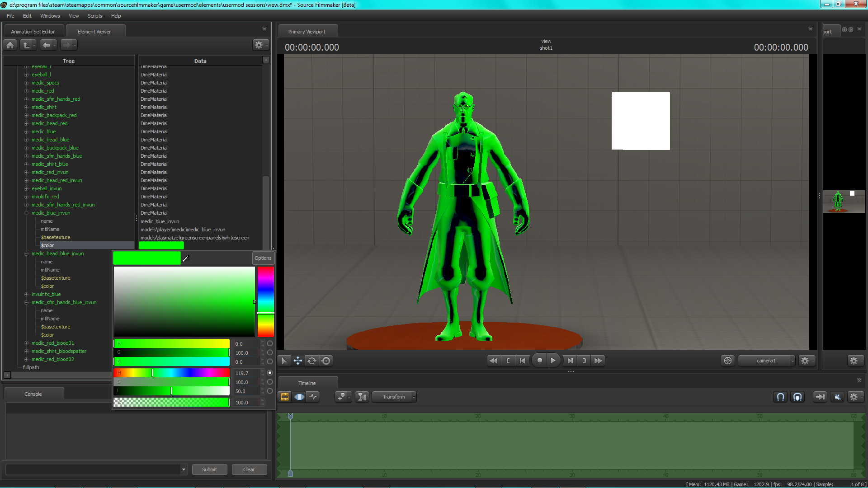Open the Scripts menu
The width and height of the screenshot is (868, 488).
(x=95, y=16)
